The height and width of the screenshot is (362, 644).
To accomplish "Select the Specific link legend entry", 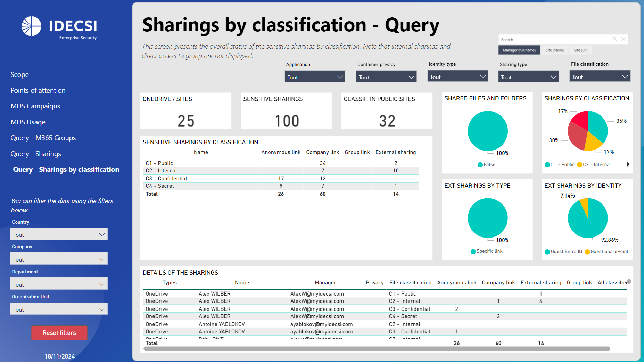I will pyautogui.click(x=487, y=251).
